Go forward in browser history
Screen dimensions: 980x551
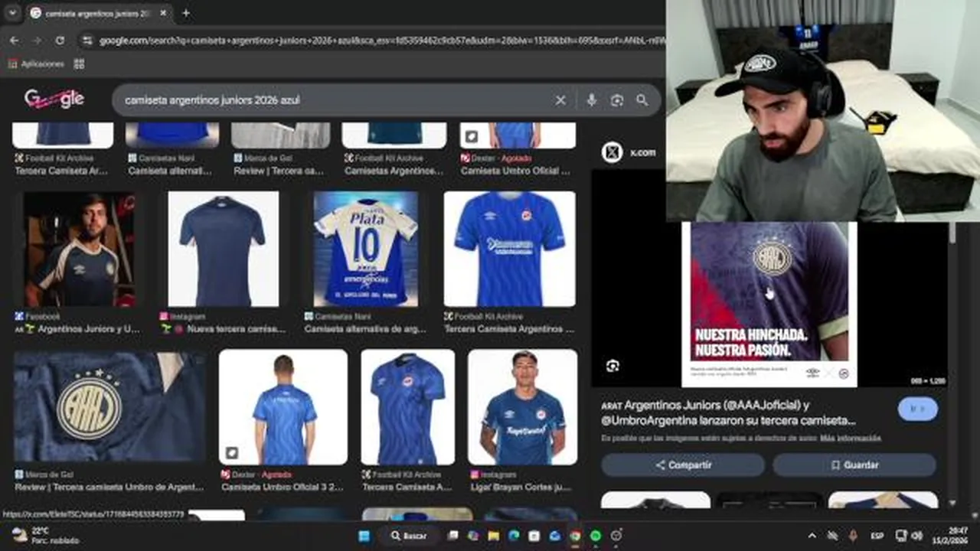(x=37, y=40)
